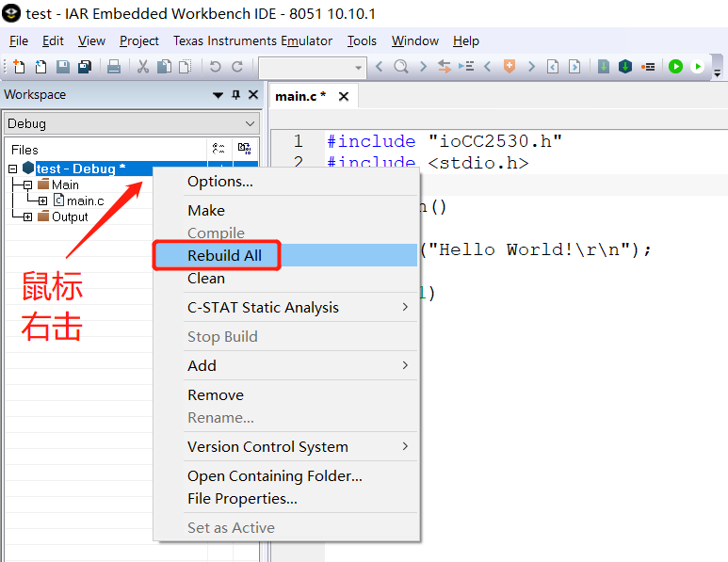Click the Find magnifier icon

pyautogui.click(x=401, y=67)
